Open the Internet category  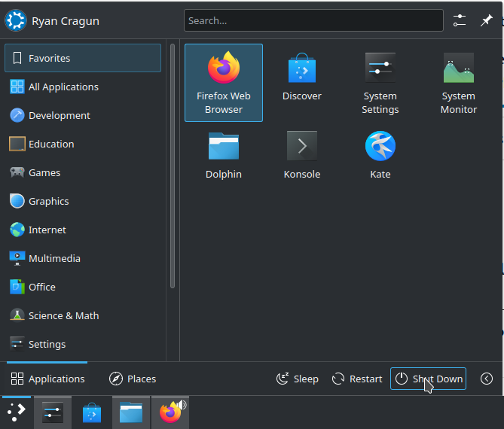tap(83, 230)
